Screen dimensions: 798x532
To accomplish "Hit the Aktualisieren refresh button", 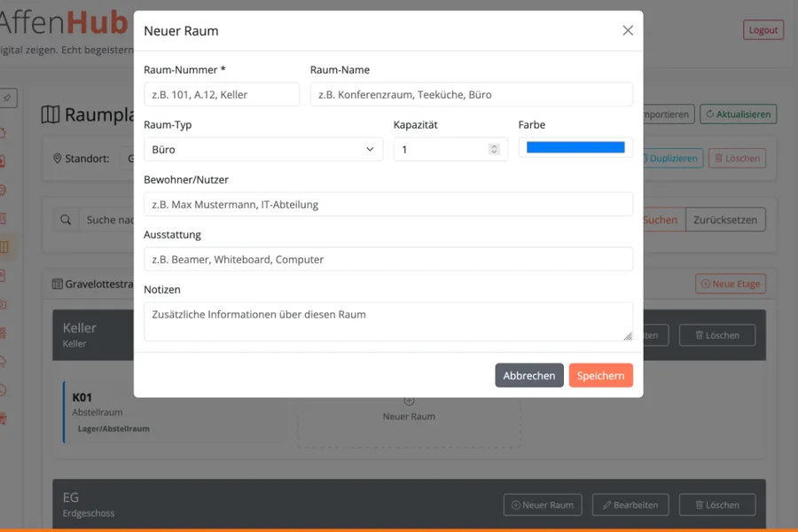I will [738, 114].
